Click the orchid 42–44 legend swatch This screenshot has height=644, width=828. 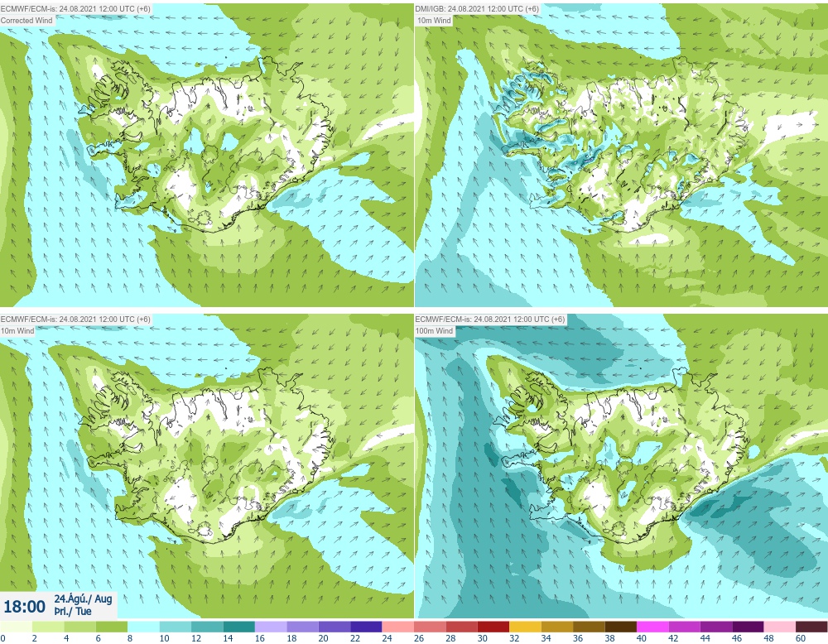click(685, 627)
